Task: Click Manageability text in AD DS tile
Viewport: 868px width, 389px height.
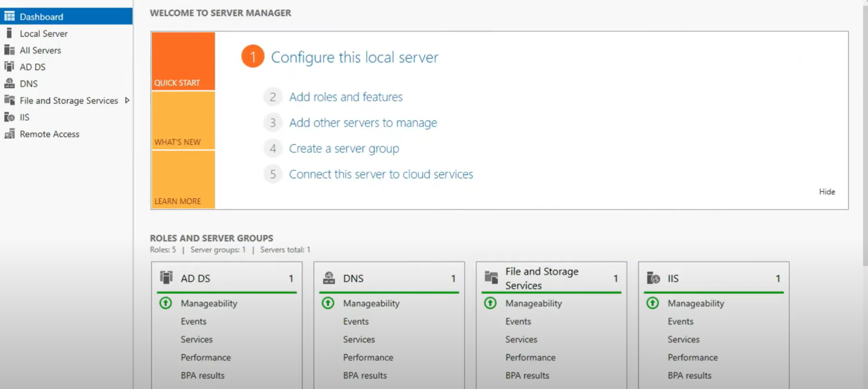Action: (209, 303)
